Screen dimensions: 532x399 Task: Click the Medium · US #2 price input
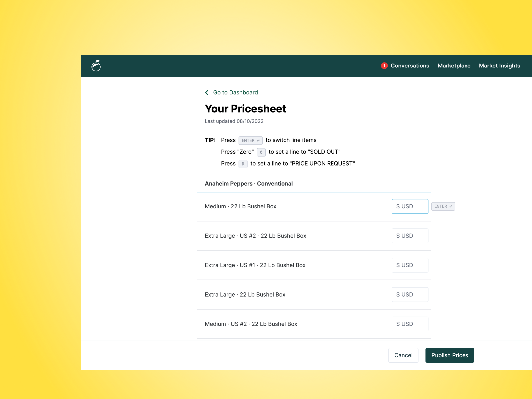(x=410, y=324)
